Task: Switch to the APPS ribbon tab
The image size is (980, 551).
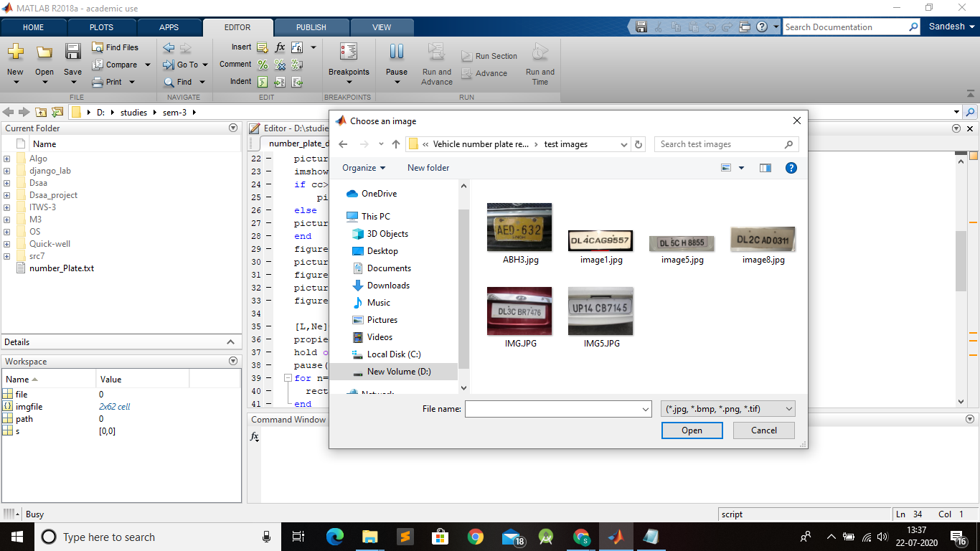Action: (169, 27)
